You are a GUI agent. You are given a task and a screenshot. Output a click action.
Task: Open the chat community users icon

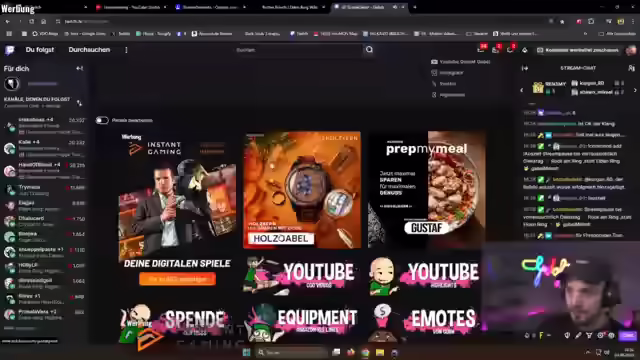pos(631,68)
